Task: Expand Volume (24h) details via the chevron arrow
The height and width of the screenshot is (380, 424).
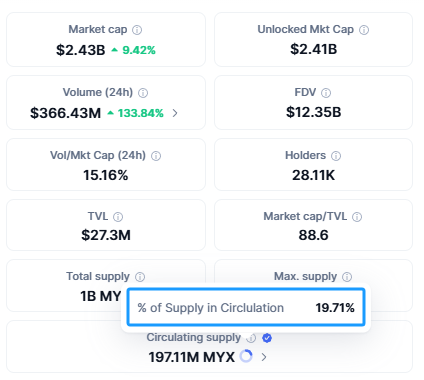Action: tap(175, 113)
